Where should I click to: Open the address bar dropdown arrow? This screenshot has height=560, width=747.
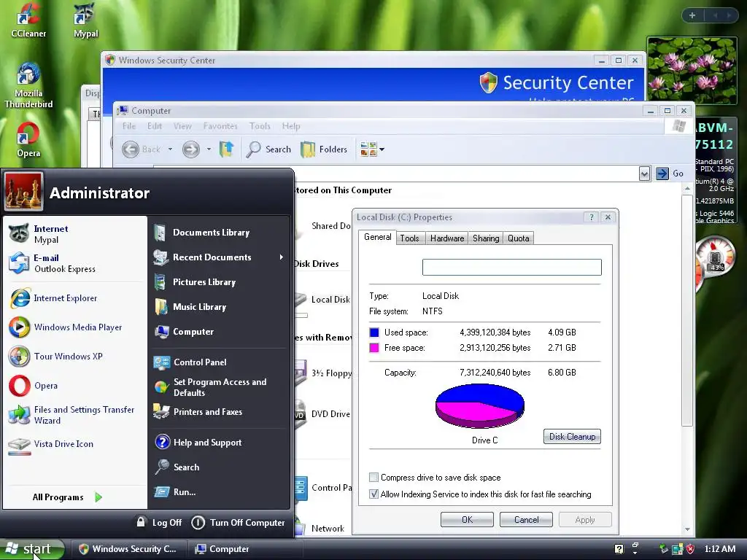point(644,174)
